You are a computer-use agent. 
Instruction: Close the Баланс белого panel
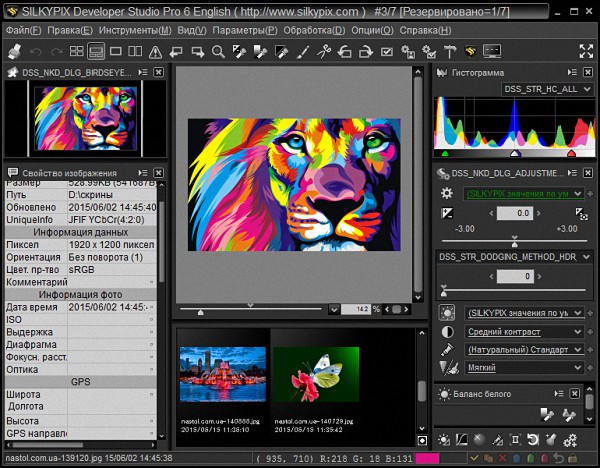[x=574, y=394]
